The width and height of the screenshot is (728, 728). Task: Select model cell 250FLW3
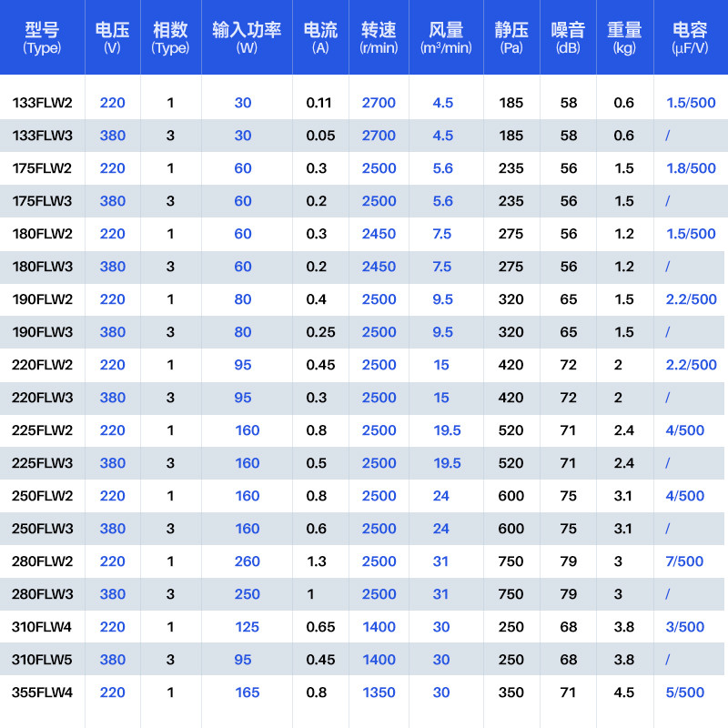pyautogui.click(x=42, y=529)
